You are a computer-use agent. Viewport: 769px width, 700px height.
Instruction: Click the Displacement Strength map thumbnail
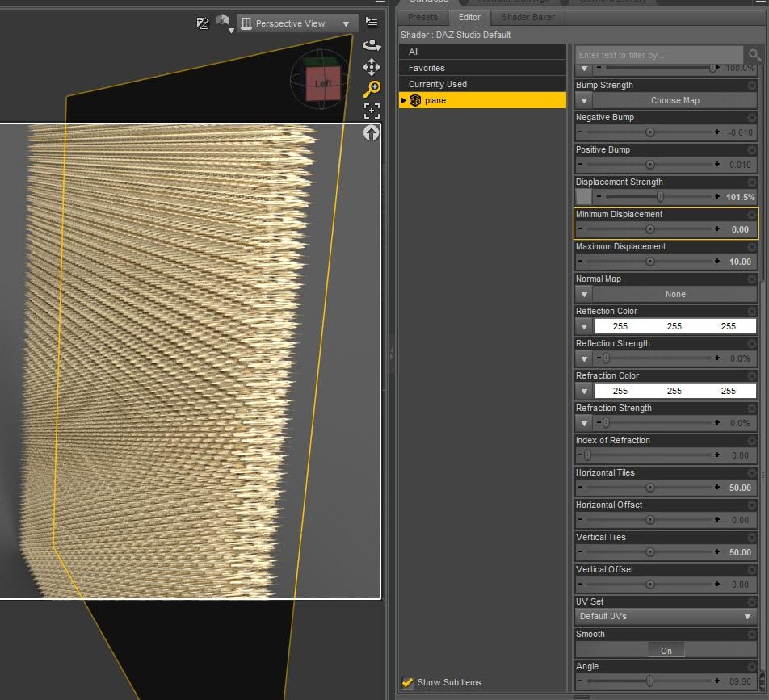[x=583, y=196]
